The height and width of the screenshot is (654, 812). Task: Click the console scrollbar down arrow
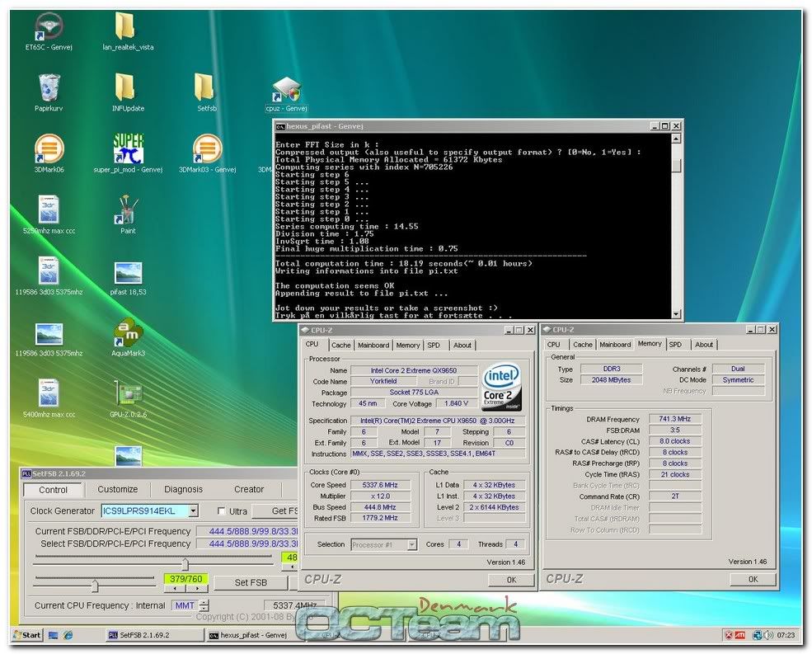click(676, 314)
